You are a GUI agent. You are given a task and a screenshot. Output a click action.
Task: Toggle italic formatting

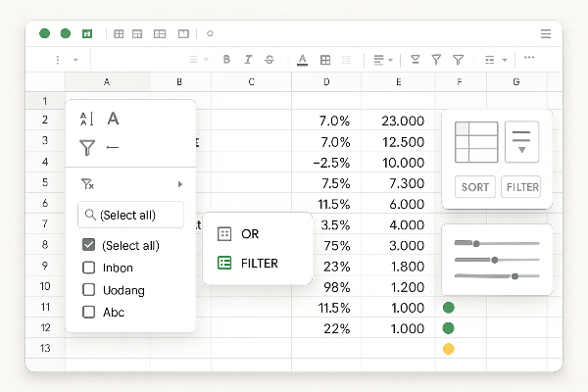248,59
